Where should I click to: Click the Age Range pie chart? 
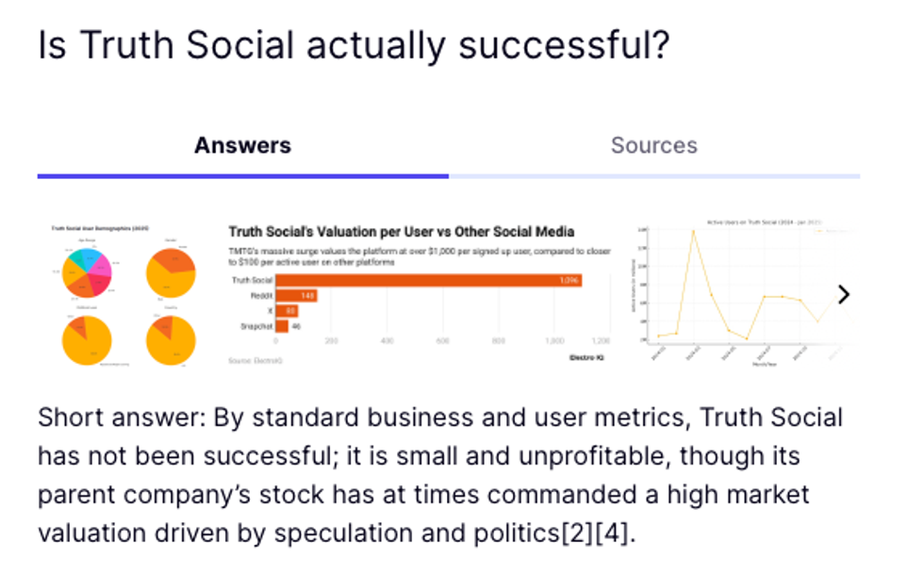[86, 270]
